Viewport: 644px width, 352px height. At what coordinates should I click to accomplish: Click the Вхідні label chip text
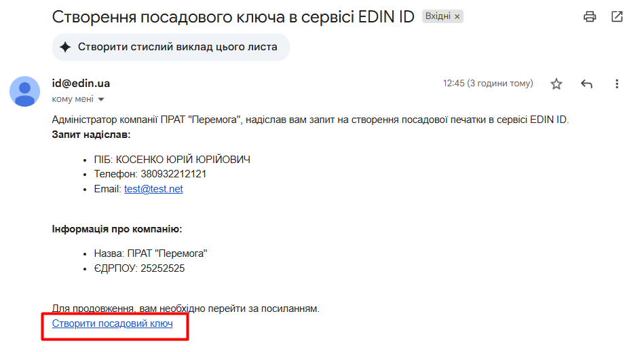coord(438,16)
